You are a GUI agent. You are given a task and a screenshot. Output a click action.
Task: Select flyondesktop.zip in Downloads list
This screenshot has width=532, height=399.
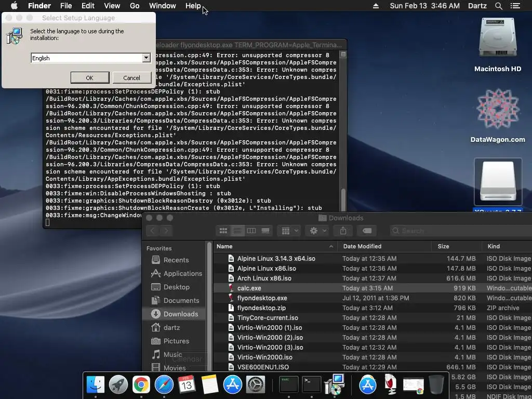(x=373, y=308)
